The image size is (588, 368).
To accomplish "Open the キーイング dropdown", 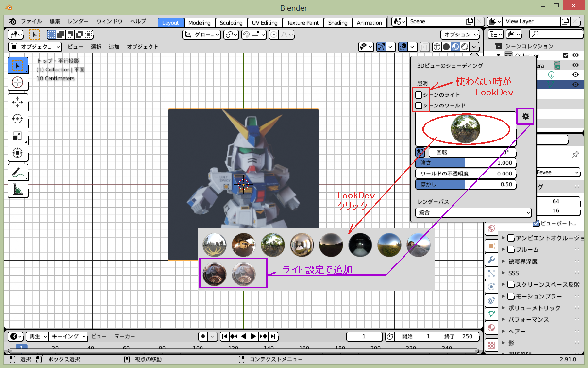I will (x=68, y=336).
